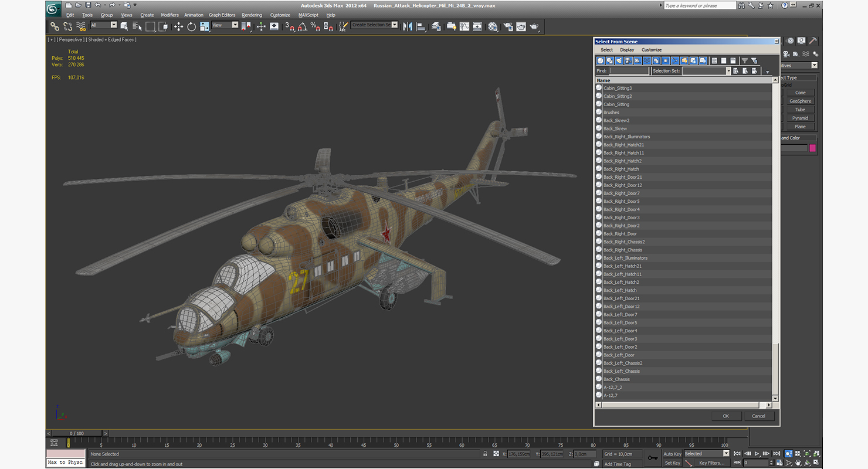
Task: Click the Mirror tool icon
Action: (408, 26)
